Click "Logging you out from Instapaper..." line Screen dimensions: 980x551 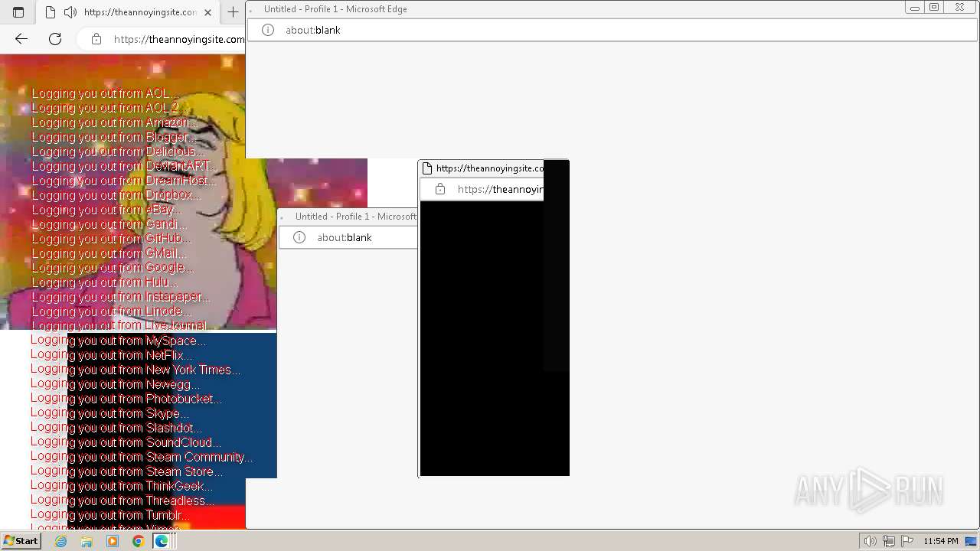(x=121, y=297)
